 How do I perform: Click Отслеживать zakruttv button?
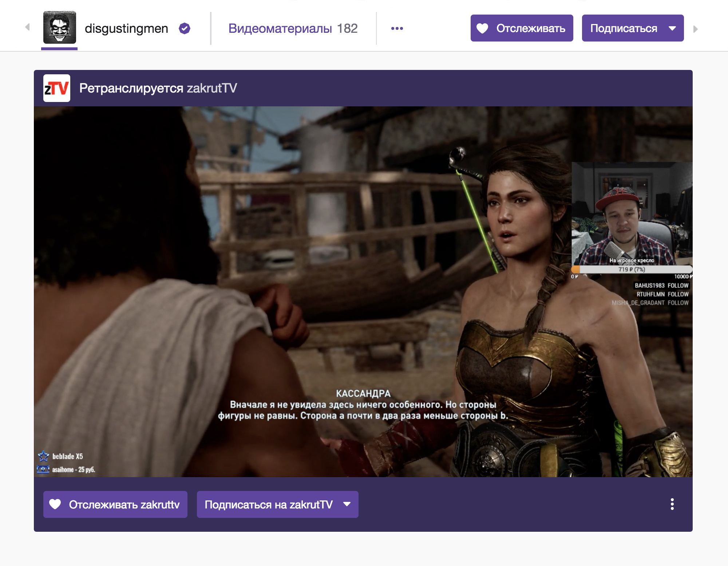pyautogui.click(x=115, y=504)
